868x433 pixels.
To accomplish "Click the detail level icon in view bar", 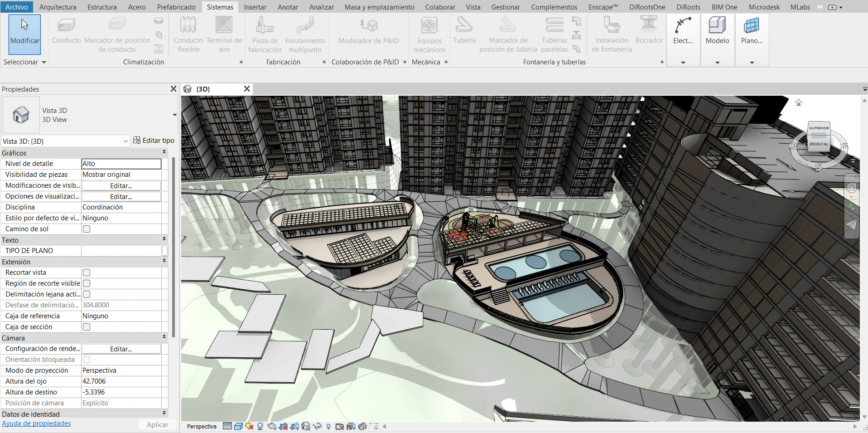I will tap(227, 426).
